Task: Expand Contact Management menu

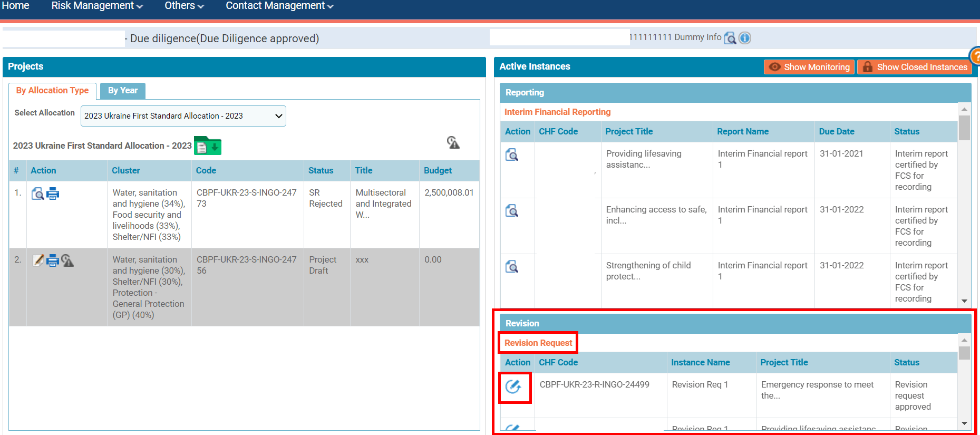Action: coord(279,6)
